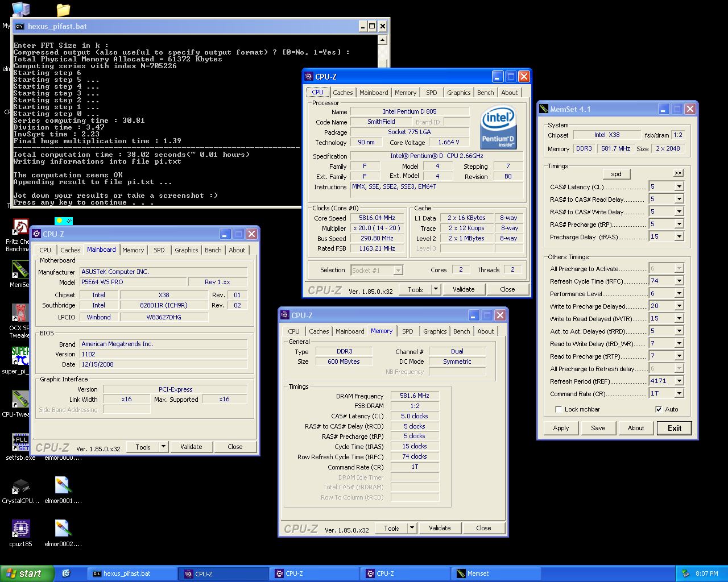Open the elmor0001 image file icon
This screenshot has width=728, height=582.
click(x=63, y=486)
